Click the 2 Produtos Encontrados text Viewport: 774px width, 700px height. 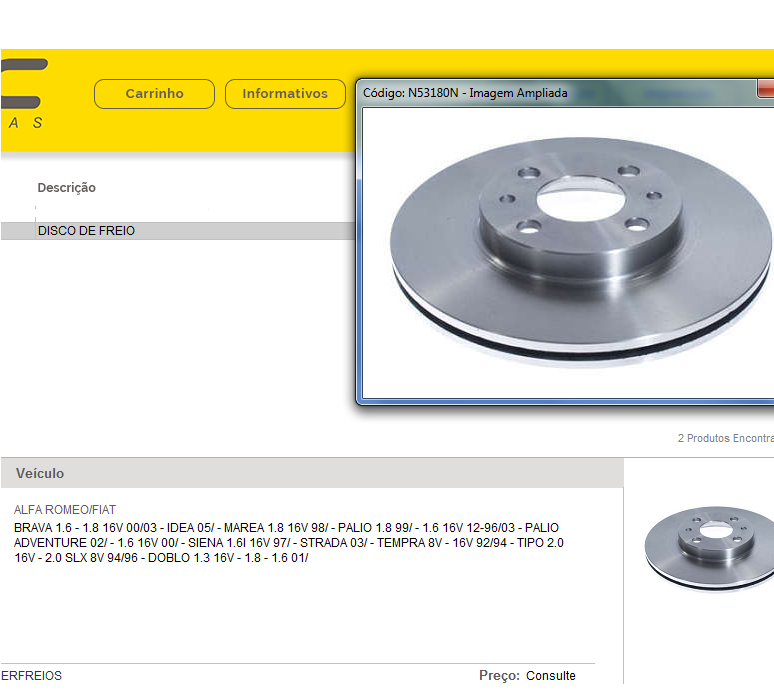(726, 438)
